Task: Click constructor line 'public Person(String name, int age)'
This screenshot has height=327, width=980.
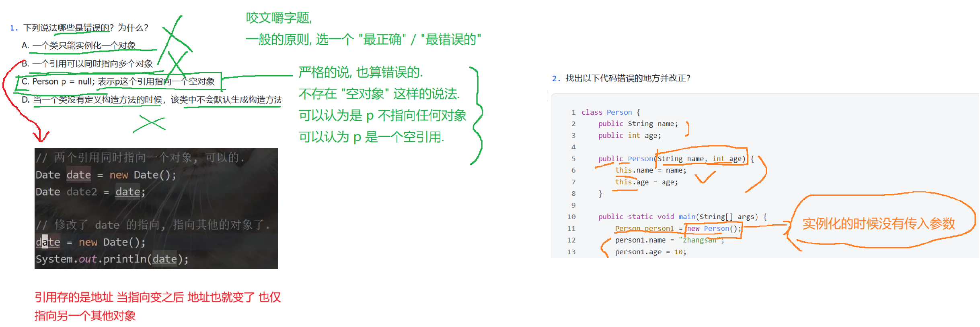Action: pos(676,159)
